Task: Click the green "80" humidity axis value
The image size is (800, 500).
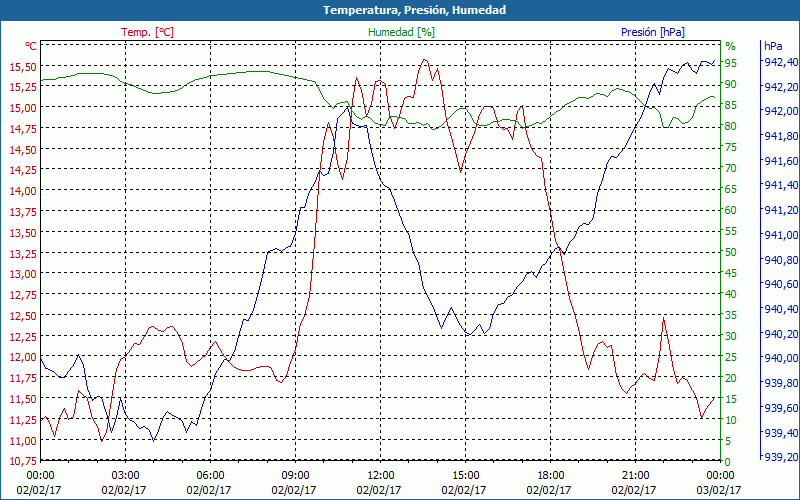Action: (731, 126)
